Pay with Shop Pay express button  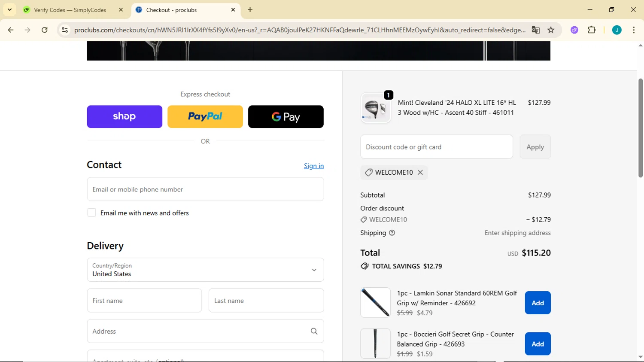[x=125, y=116]
